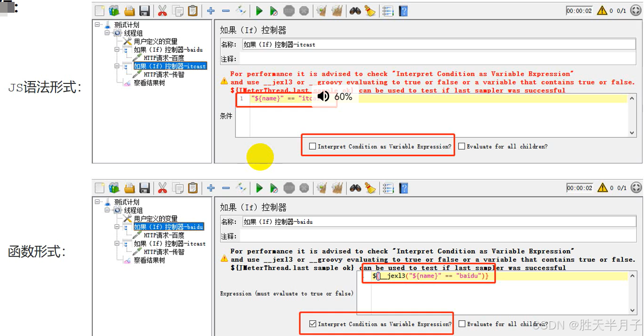Collapse 控制器-baidu node expander, 函数形式 window

[117, 227]
